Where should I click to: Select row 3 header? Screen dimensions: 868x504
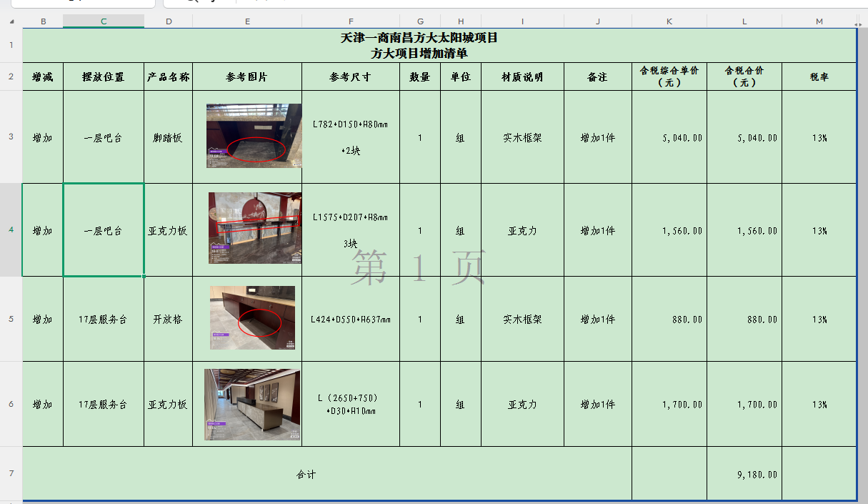pos(11,137)
